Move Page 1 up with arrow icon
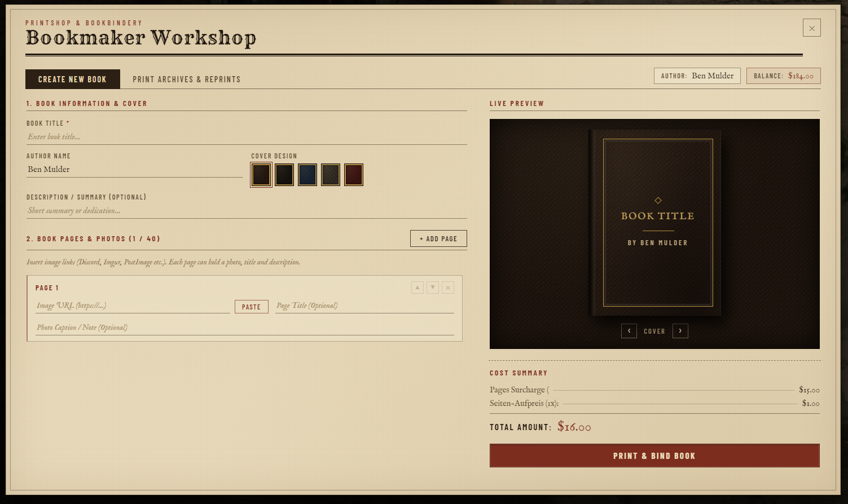Viewport: 848px width, 504px height. 418,288
